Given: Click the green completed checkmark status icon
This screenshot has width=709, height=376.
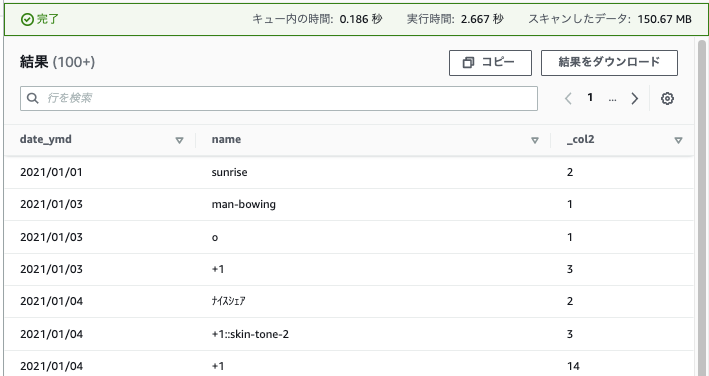Looking at the screenshot, I should point(27,19).
